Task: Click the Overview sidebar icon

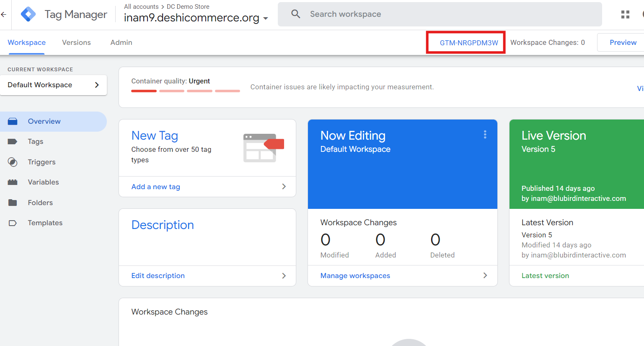Action: [13, 122]
